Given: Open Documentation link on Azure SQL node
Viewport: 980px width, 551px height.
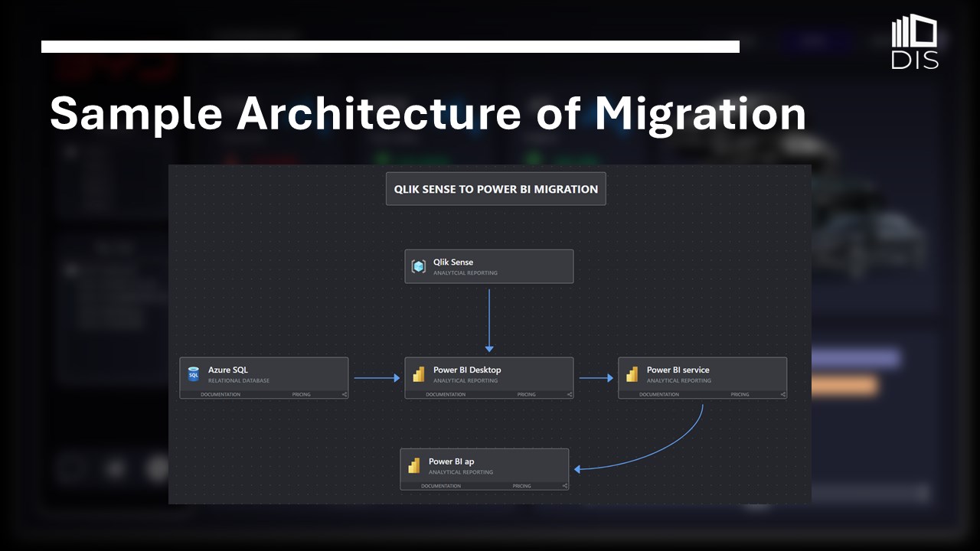Looking at the screenshot, I should pyautogui.click(x=220, y=395).
